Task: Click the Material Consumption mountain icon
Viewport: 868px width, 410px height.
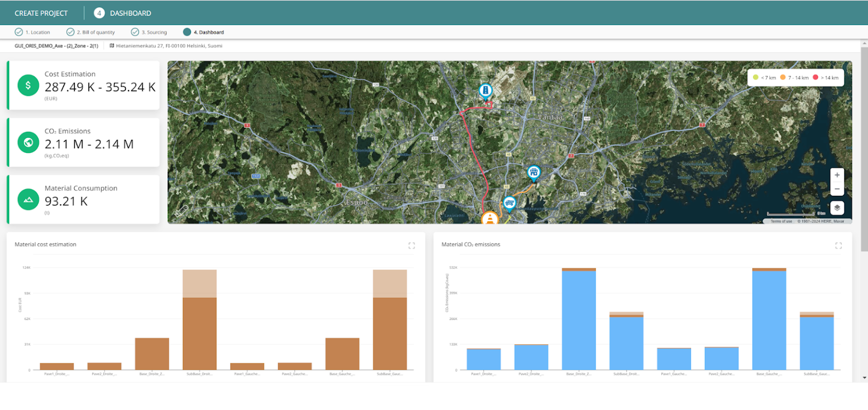Action: coord(28,200)
